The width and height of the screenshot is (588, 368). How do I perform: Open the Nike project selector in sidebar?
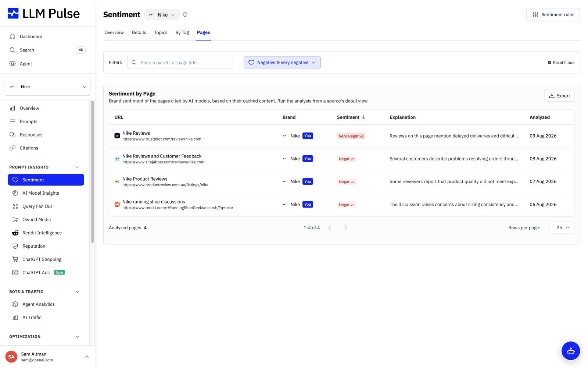[47, 87]
